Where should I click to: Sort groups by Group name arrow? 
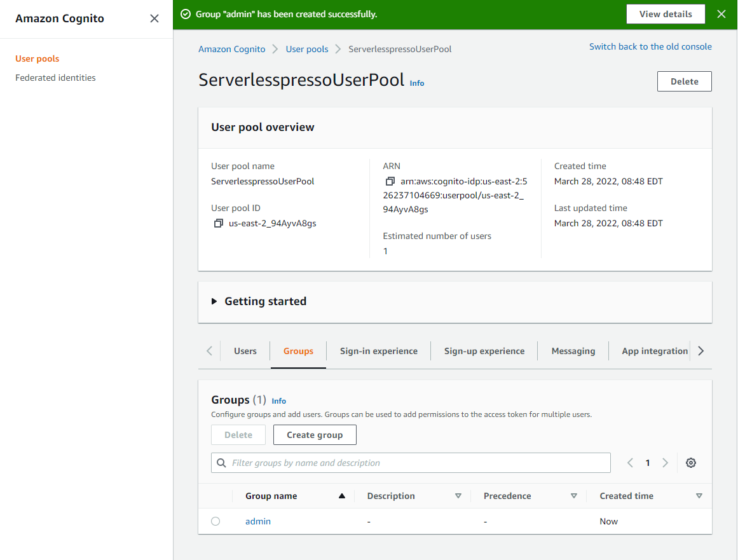coord(342,496)
